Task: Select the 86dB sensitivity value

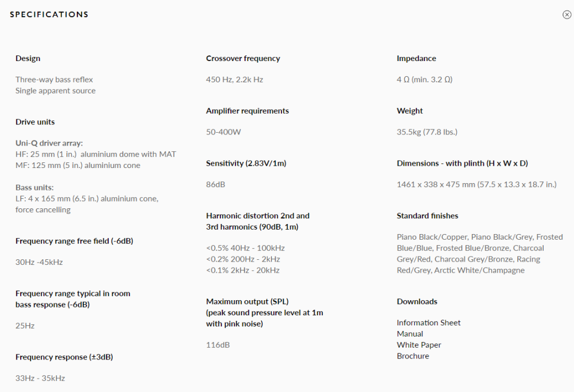Action: coord(215,184)
